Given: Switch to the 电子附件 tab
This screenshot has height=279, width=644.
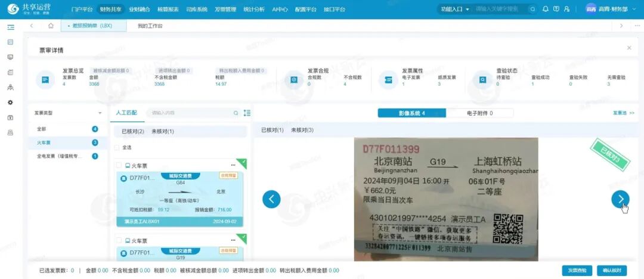Looking at the screenshot, I should pyautogui.click(x=479, y=113).
